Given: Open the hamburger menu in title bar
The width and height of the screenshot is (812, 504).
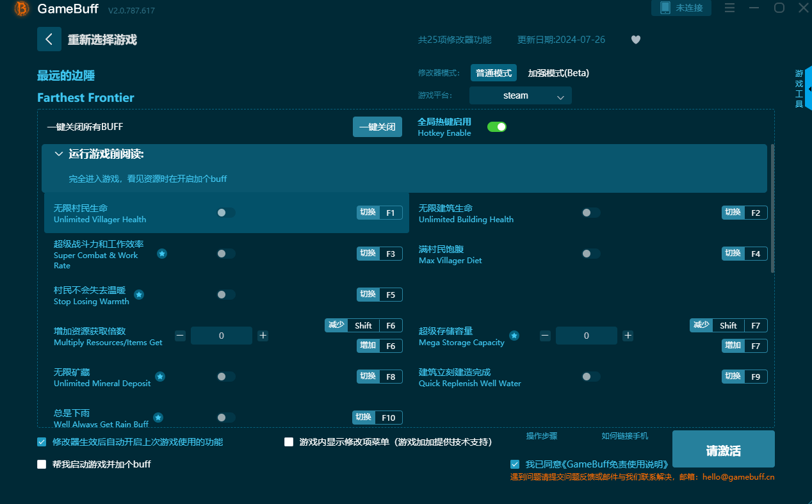Looking at the screenshot, I should pyautogui.click(x=729, y=8).
